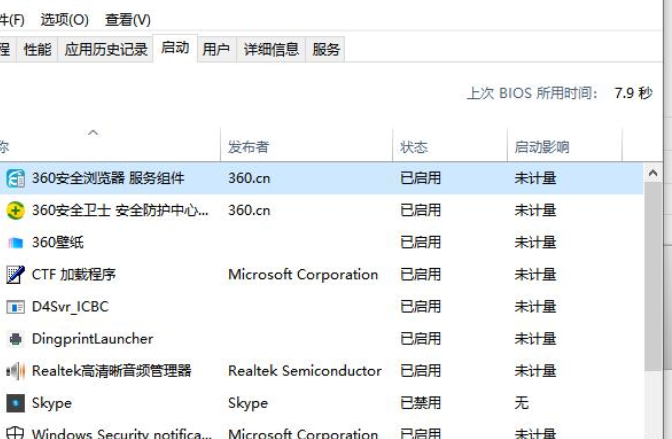The width and height of the screenshot is (672, 439).
Task: Click the 上次 BIOS 所用时间 label
Action: pyautogui.click(x=532, y=93)
